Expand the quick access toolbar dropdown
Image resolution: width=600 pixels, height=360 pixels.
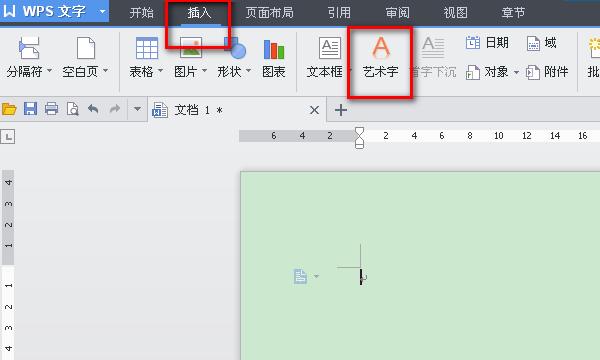(137, 109)
